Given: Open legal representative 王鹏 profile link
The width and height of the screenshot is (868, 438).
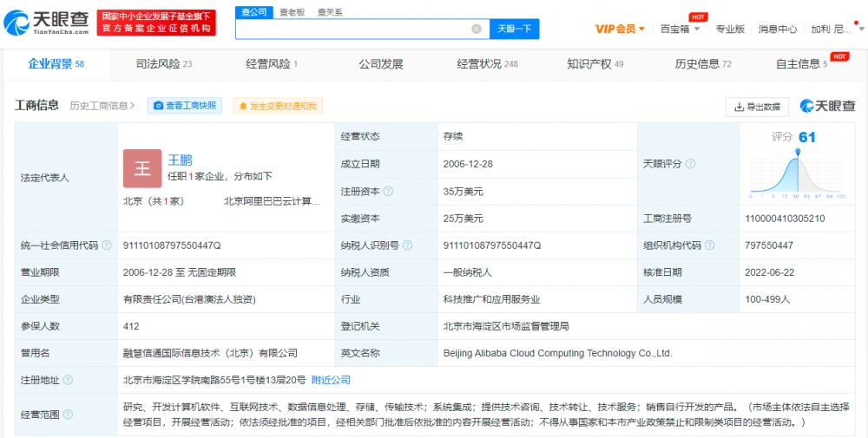Looking at the screenshot, I should 180,160.
